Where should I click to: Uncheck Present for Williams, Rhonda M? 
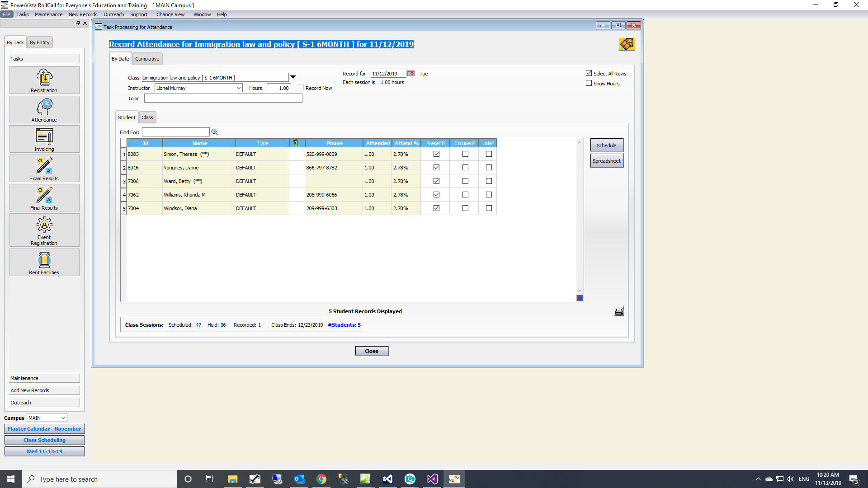click(436, 195)
